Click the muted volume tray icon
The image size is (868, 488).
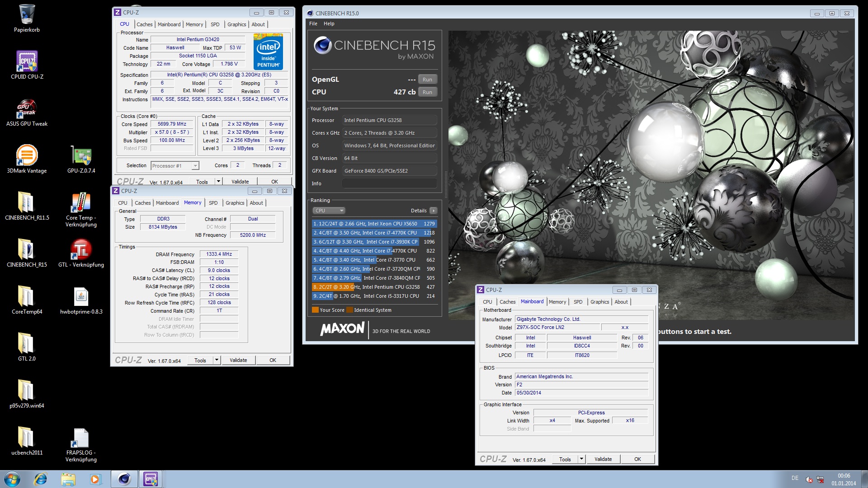point(809,480)
